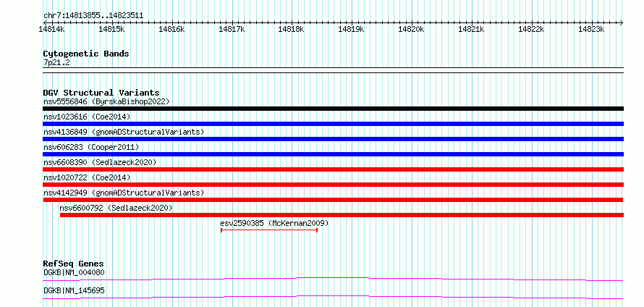Click the DGKB|NM_145695 gene label
This screenshot has height=307, width=644.
[74, 290]
